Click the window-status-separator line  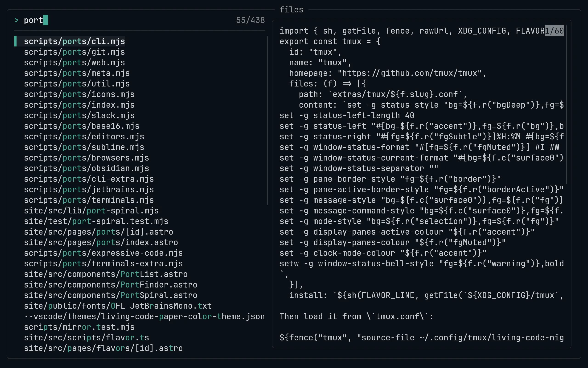click(x=359, y=168)
